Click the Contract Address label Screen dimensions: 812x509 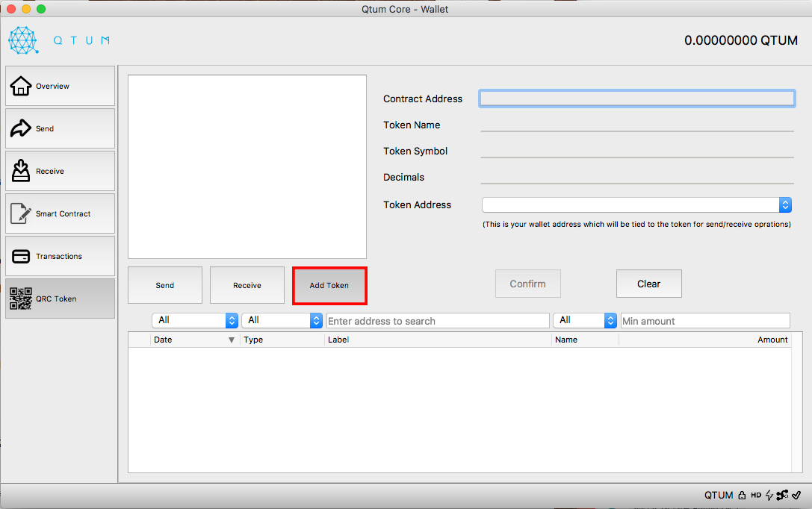(x=423, y=99)
